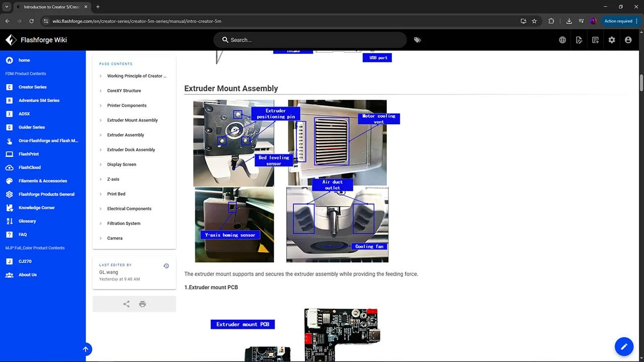Reload the page in browser
This screenshot has height=362, width=644.
32,21
